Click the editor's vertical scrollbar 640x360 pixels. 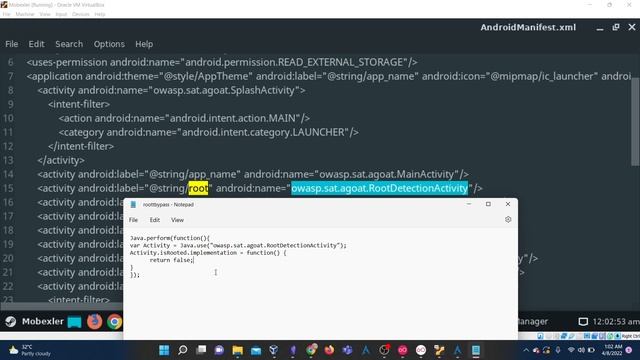pyautogui.click(x=635, y=122)
